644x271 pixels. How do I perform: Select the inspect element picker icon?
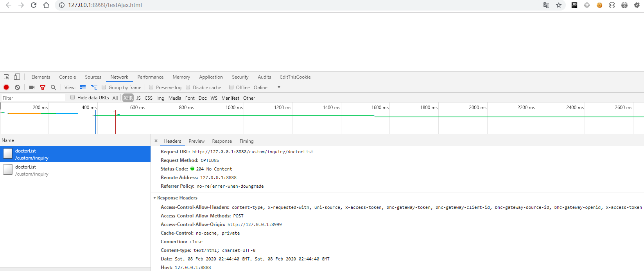[7, 77]
